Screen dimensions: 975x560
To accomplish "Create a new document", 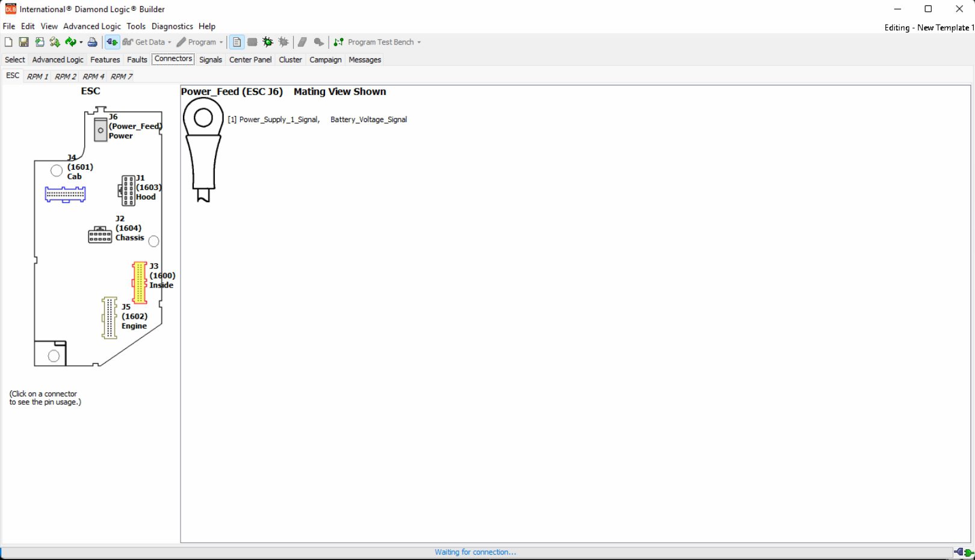I will 8,42.
